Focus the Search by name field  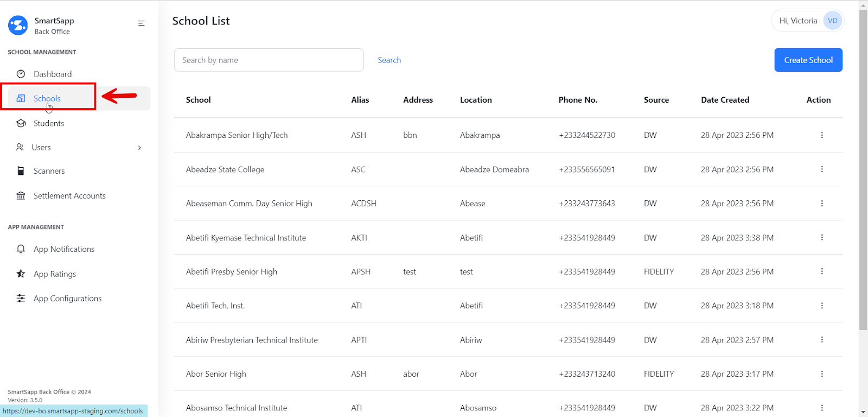(x=269, y=60)
